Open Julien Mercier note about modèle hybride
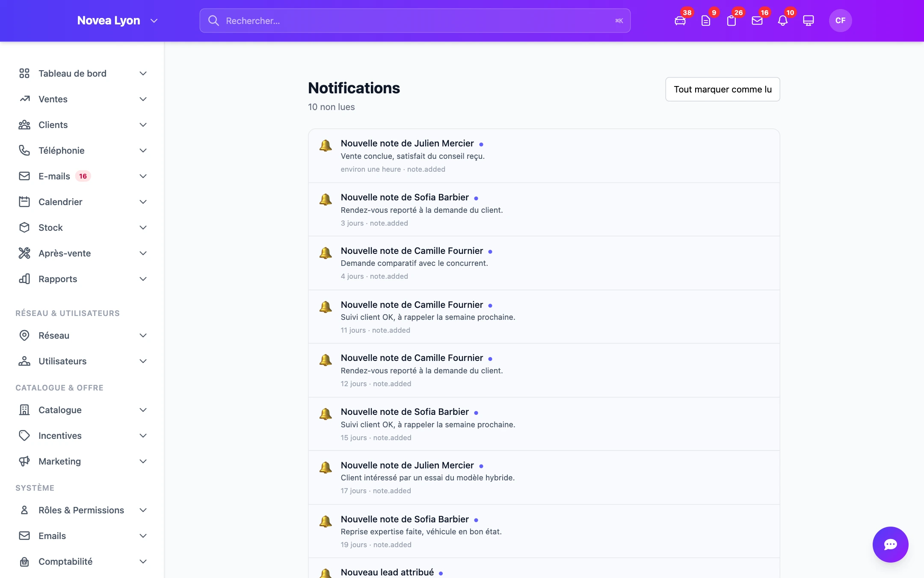The width and height of the screenshot is (924, 578). point(544,477)
